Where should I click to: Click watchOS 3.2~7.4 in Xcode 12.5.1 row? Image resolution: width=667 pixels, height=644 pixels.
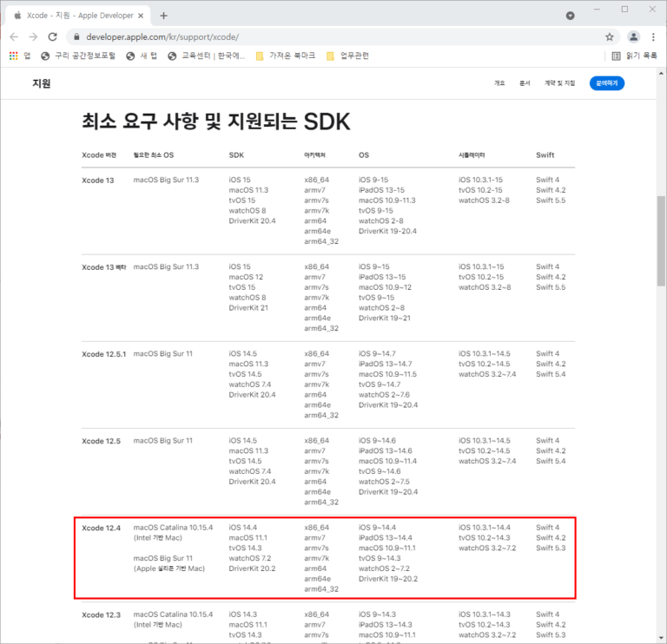pos(487,374)
